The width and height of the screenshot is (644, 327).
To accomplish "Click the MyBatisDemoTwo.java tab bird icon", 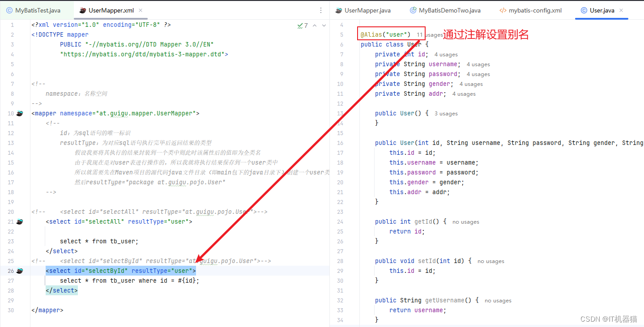I will 413,10.
